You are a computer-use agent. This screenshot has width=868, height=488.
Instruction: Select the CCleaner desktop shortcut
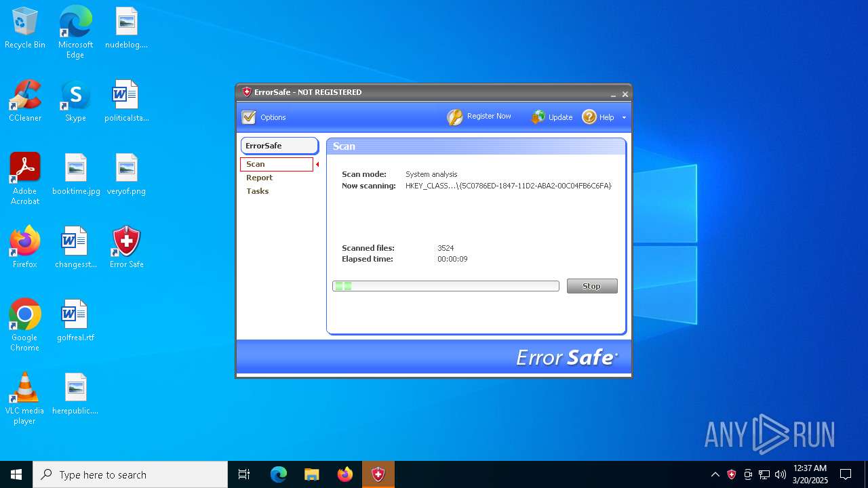point(25,101)
